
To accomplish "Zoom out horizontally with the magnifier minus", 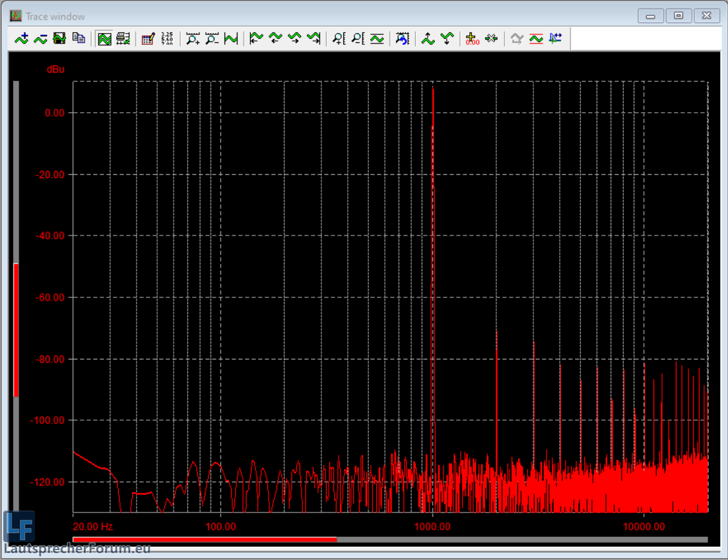I will tap(212, 39).
